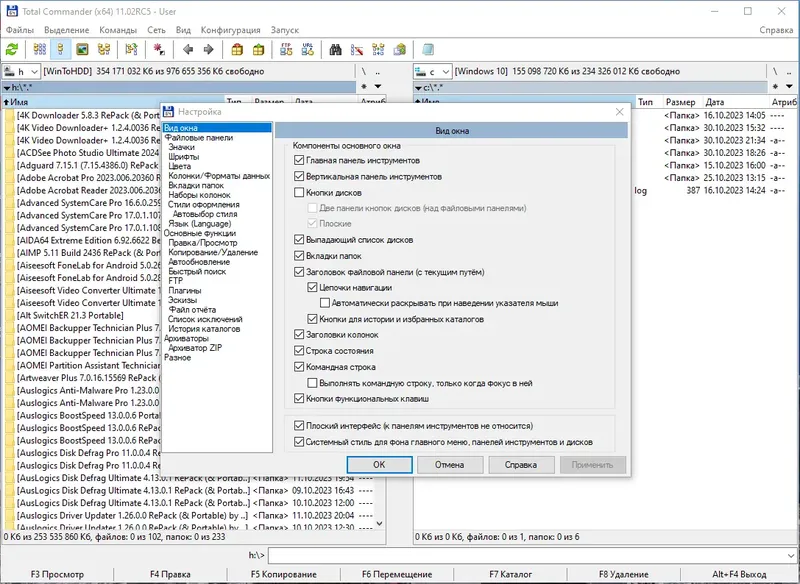Enable the Кнопки дисков checkbox
The image size is (800, 584).
pyautogui.click(x=299, y=192)
